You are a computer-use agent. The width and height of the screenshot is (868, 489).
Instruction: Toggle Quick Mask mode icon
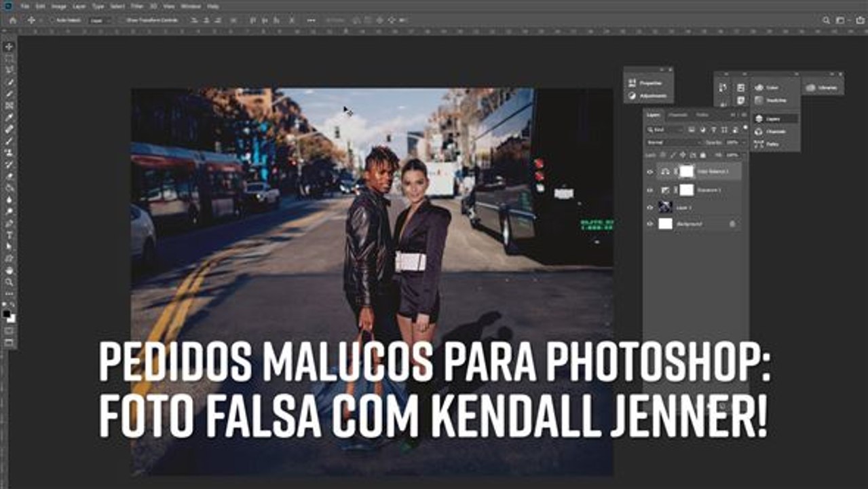[x=10, y=329]
